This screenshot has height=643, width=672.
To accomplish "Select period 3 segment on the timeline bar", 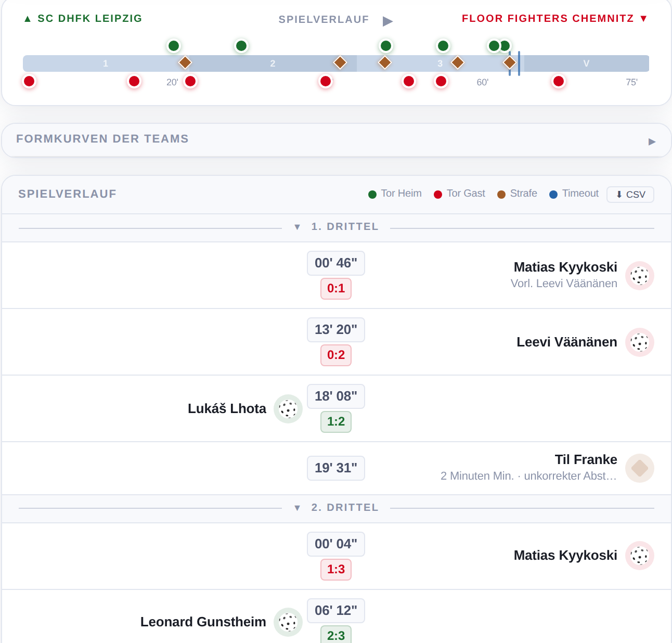I will pyautogui.click(x=440, y=63).
